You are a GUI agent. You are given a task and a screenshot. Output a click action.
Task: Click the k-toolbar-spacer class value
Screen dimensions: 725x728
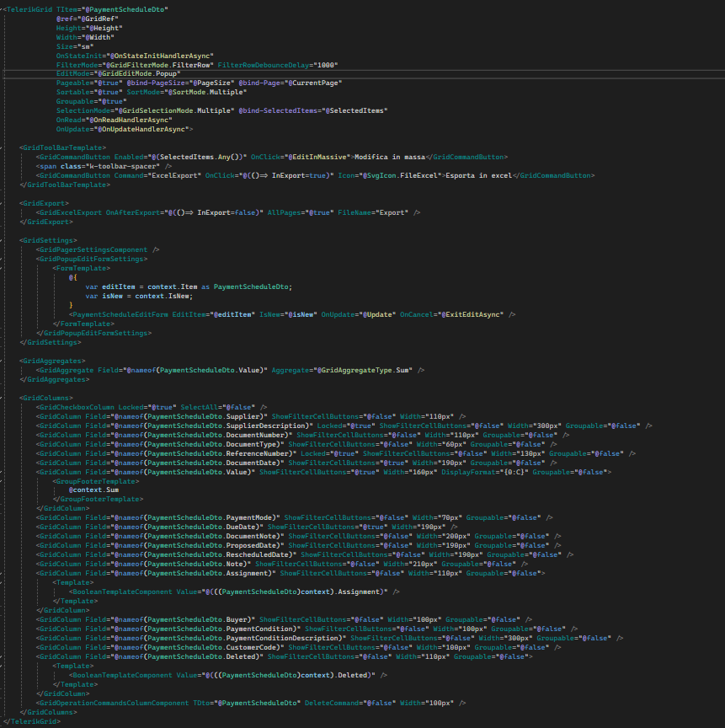click(x=101, y=166)
